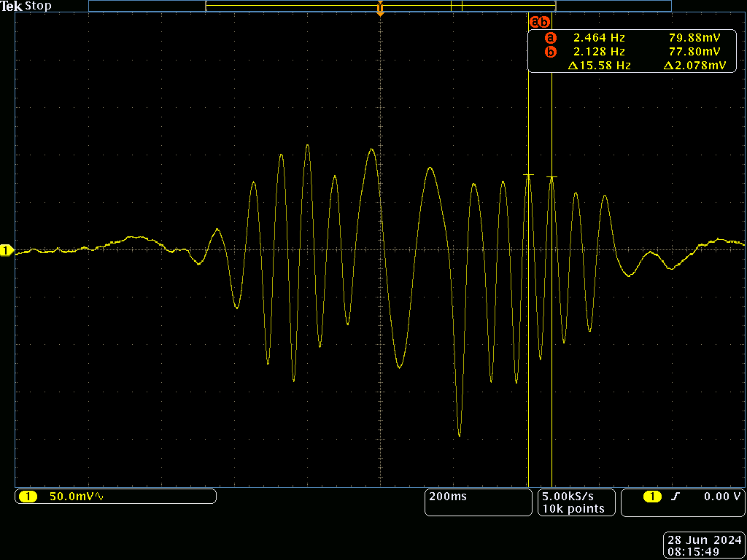Click the Stop acquisition status text
The height and width of the screenshot is (560, 747).
tap(38, 6)
